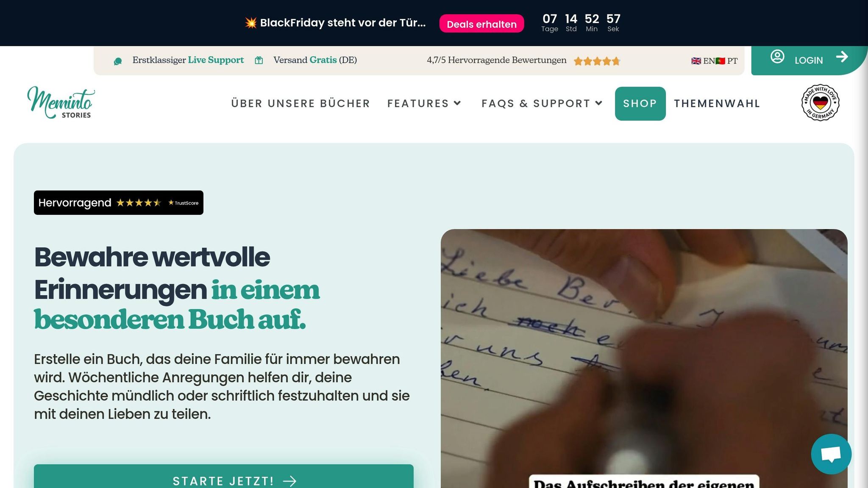
Task: Click the chat bubble icon beside Live Support
Action: [x=118, y=61]
